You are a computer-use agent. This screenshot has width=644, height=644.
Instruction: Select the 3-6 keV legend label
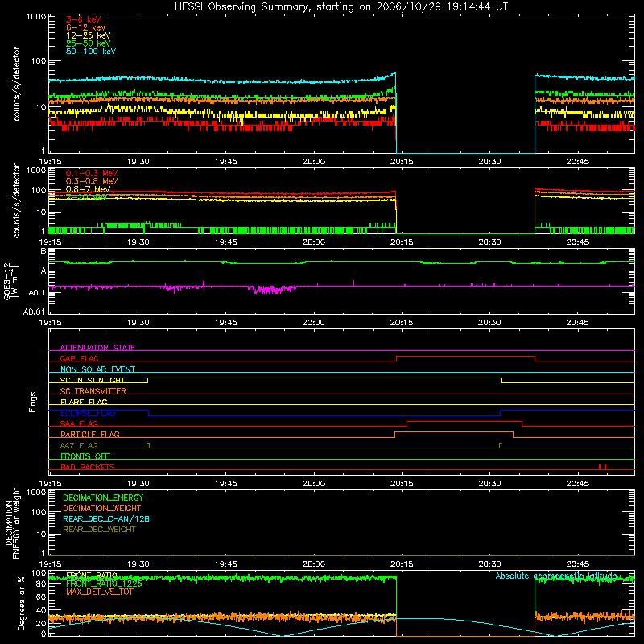pos(83,19)
